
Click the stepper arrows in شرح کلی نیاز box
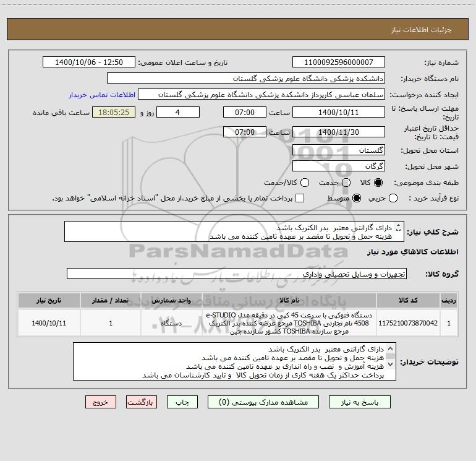coord(398,227)
